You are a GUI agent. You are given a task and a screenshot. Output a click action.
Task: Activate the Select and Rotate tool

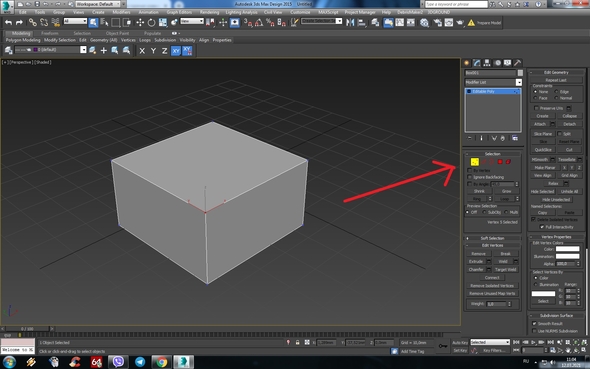tap(151, 23)
